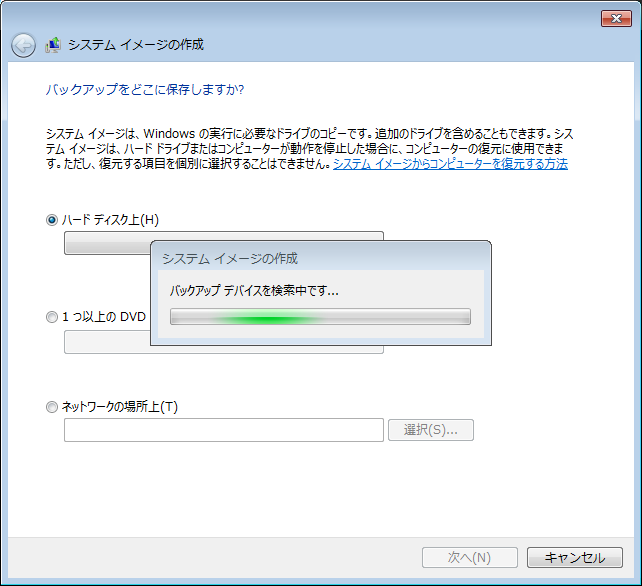This screenshot has width=642, height=586.
Task: Click the network location text field
Action: click(x=223, y=430)
